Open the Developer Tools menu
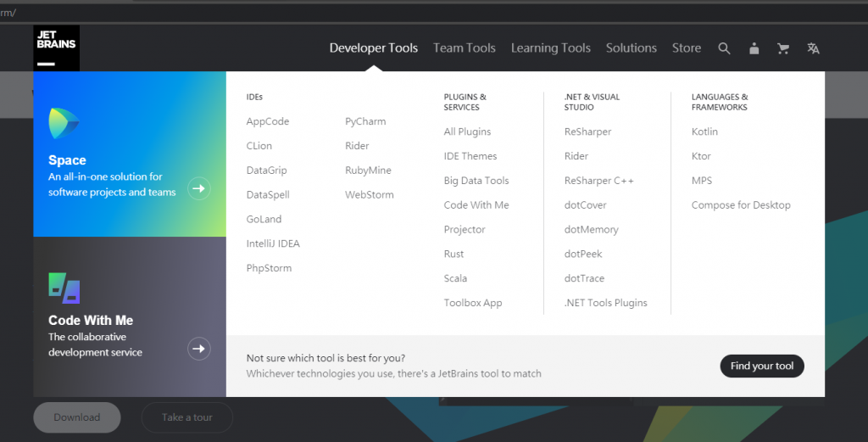868x442 pixels. point(374,48)
